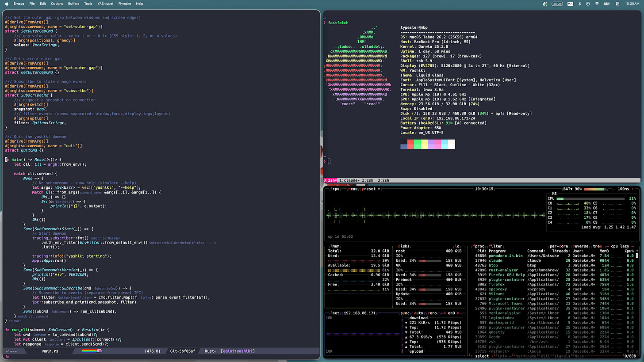
Task: Click the red color swatch in fastfetch palette
Action: (x=410, y=144)
